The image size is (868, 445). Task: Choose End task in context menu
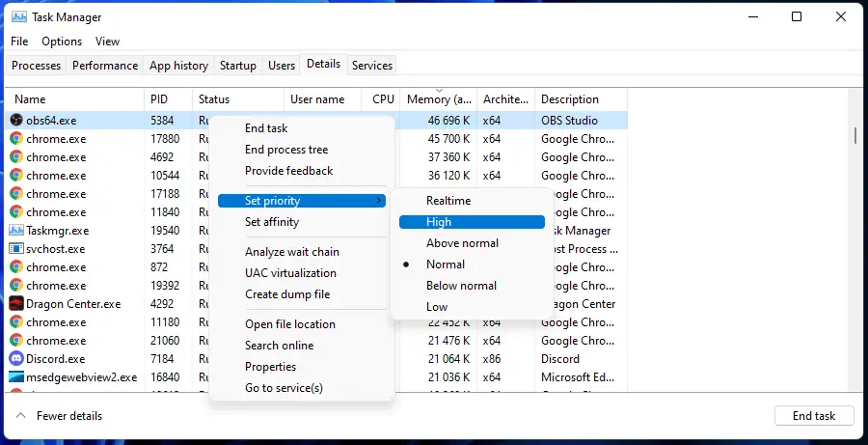point(302,128)
